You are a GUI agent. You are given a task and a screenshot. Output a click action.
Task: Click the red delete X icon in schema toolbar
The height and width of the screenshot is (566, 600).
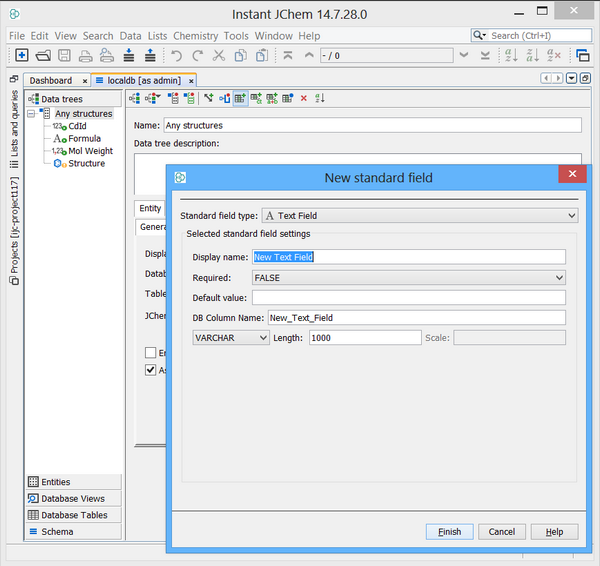coord(304,98)
